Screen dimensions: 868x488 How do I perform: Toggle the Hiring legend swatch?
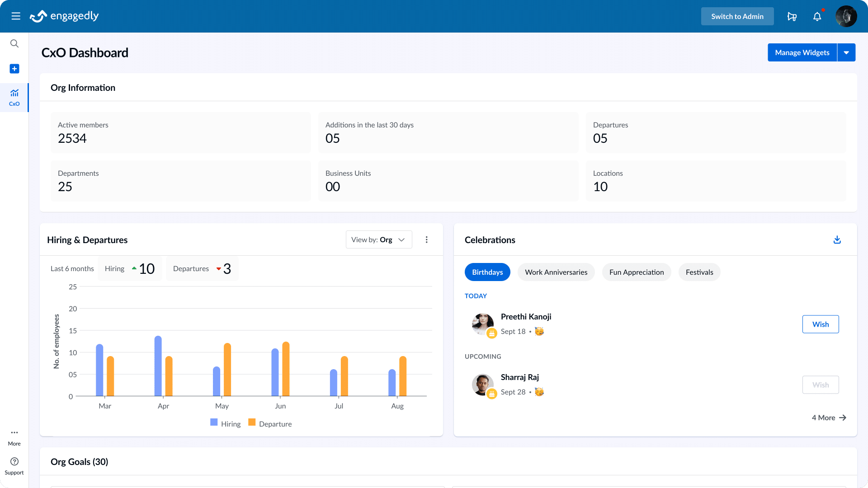(x=214, y=422)
